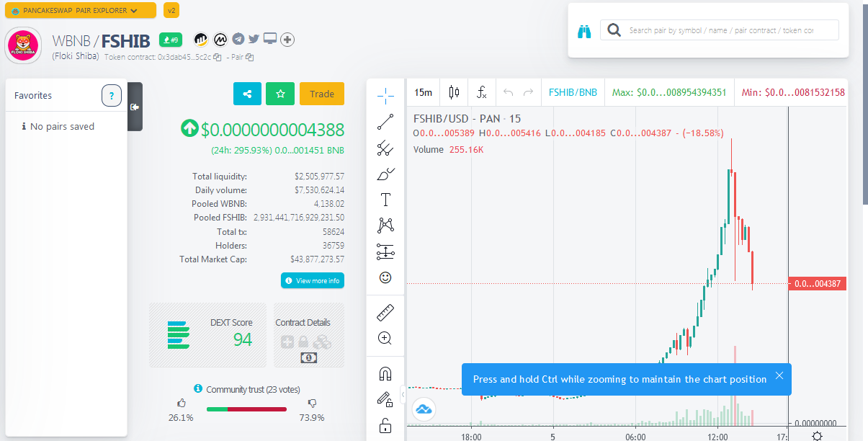Click the FSHIB/USD - PAN chart legend title
Screen dimensions: 868x441
(x=467, y=119)
